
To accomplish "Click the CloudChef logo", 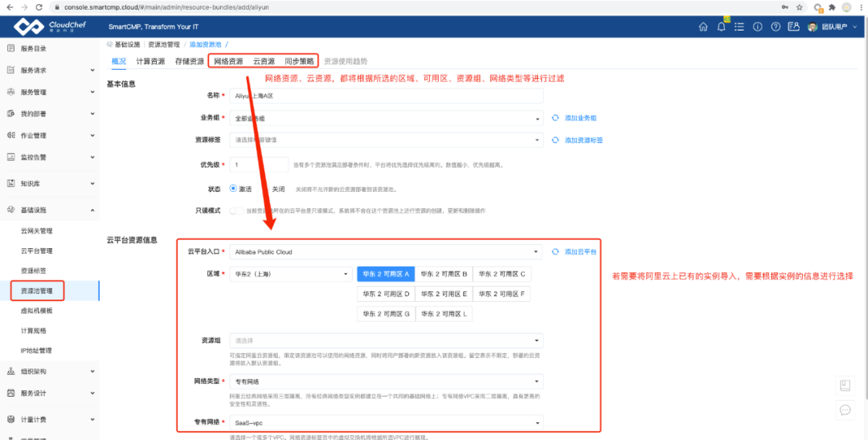I will (x=50, y=26).
